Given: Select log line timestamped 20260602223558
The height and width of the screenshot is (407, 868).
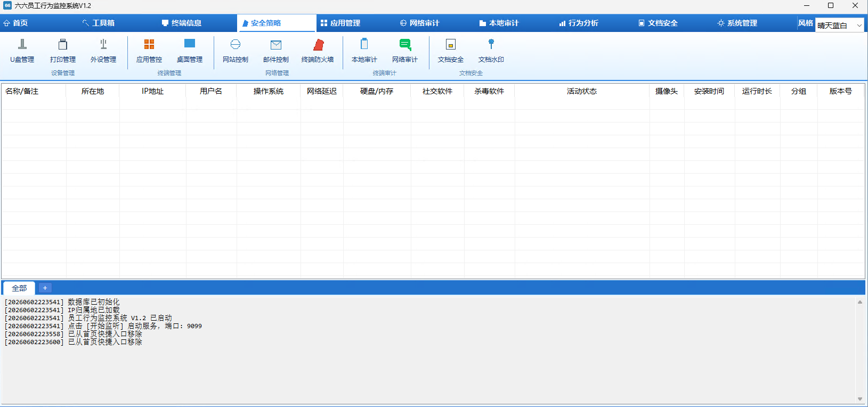Looking at the screenshot, I should pos(74,334).
